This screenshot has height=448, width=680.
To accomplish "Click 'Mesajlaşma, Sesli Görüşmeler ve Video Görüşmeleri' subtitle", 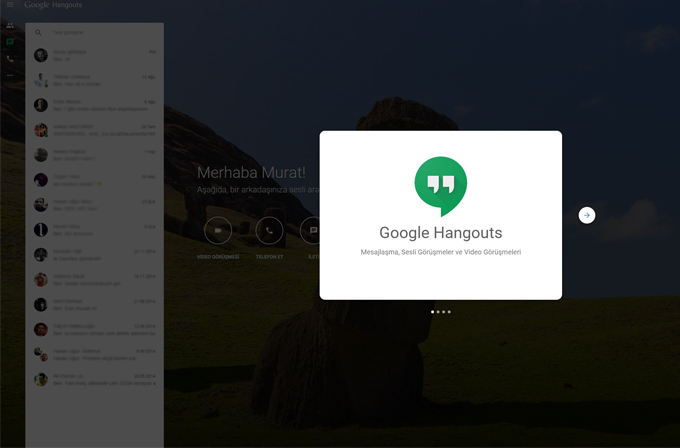I will [x=441, y=252].
